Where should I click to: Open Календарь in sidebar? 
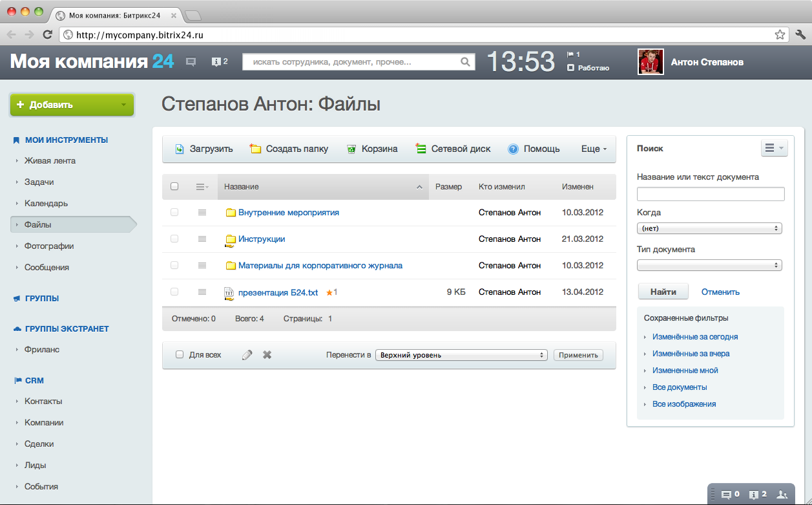tap(46, 204)
